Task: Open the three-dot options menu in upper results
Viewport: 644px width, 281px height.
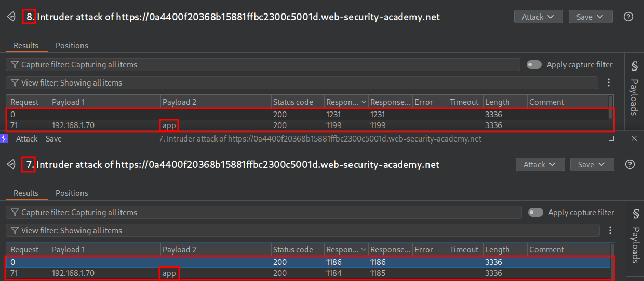Action: pyautogui.click(x=609, y=82)
